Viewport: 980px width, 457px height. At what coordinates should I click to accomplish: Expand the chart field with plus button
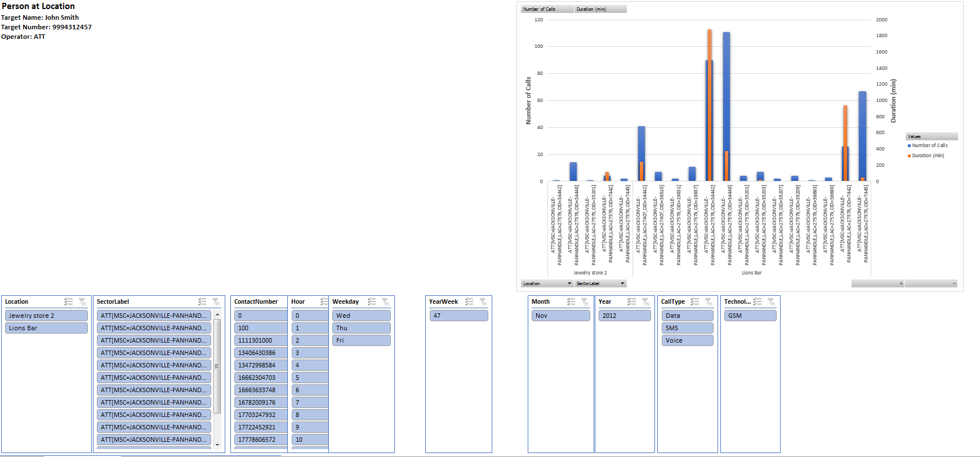point(901,283)
